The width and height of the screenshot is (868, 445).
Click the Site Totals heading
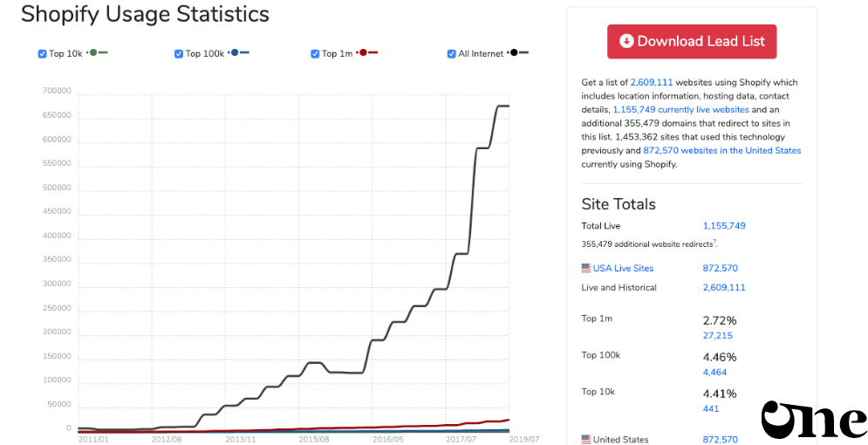point(619,204)
